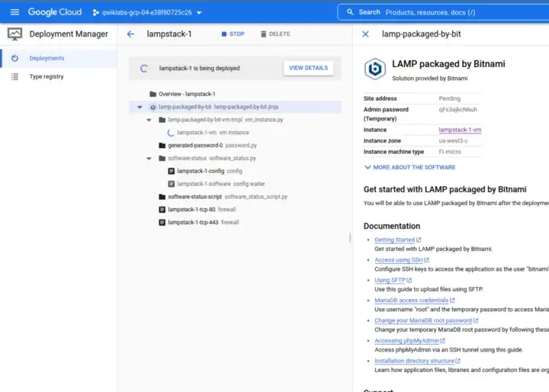
Task: Select lampstack-1-config row
Action: coord(236,171)
